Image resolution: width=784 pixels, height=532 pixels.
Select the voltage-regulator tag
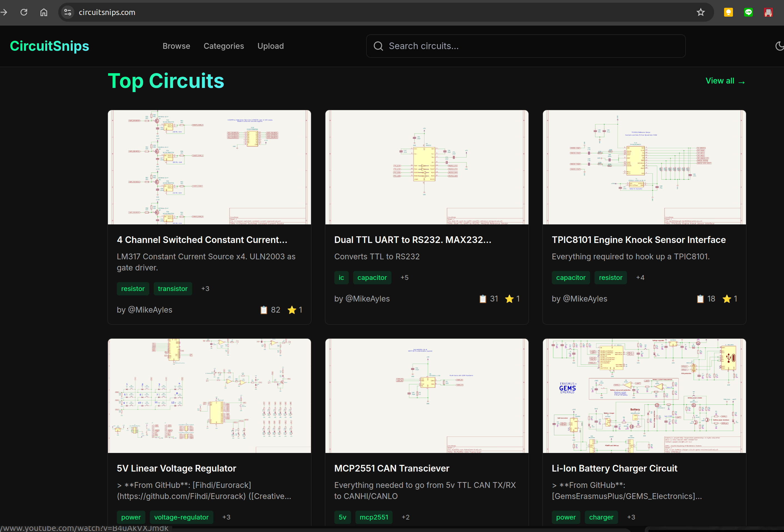[181, 517]
